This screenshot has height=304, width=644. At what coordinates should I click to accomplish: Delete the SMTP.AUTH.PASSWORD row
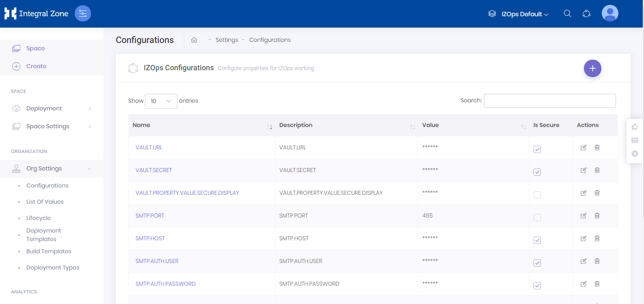click(597, 284)
